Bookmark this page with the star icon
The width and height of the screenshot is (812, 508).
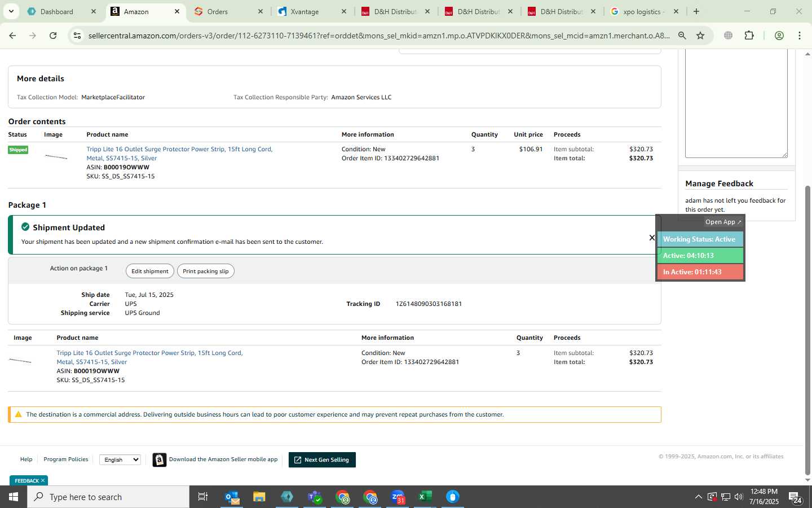tap(700, 36)
